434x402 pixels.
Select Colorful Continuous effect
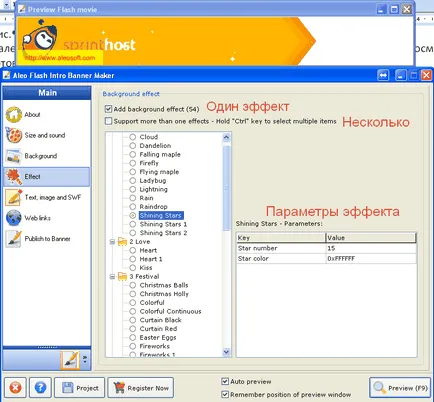point(170,311)
